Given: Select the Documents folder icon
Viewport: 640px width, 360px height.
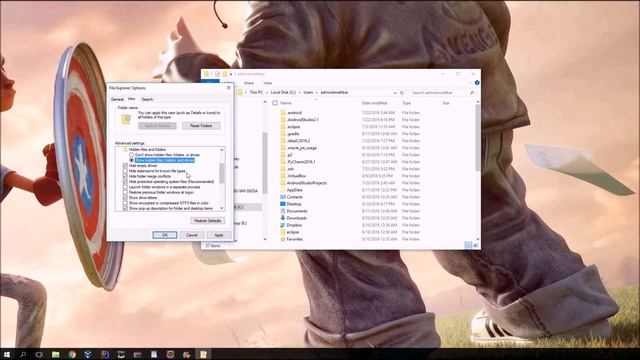Looking at the screenshot, I should click(283, 211).
